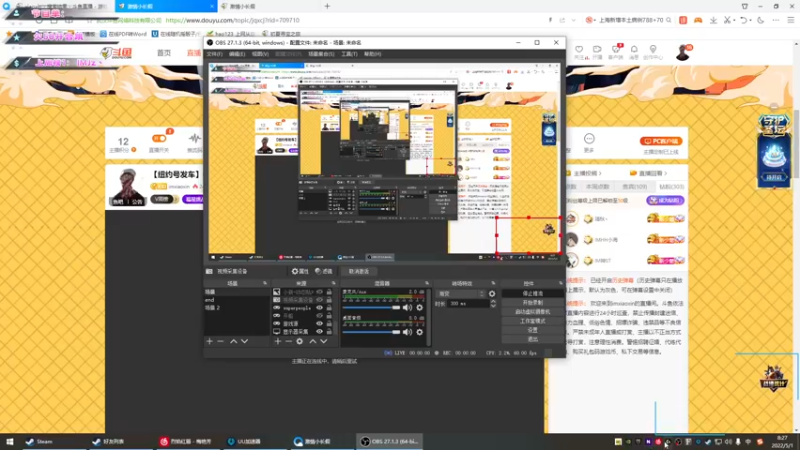
Task: Pop out the Controls dock
Action: [x=561, y=283]
